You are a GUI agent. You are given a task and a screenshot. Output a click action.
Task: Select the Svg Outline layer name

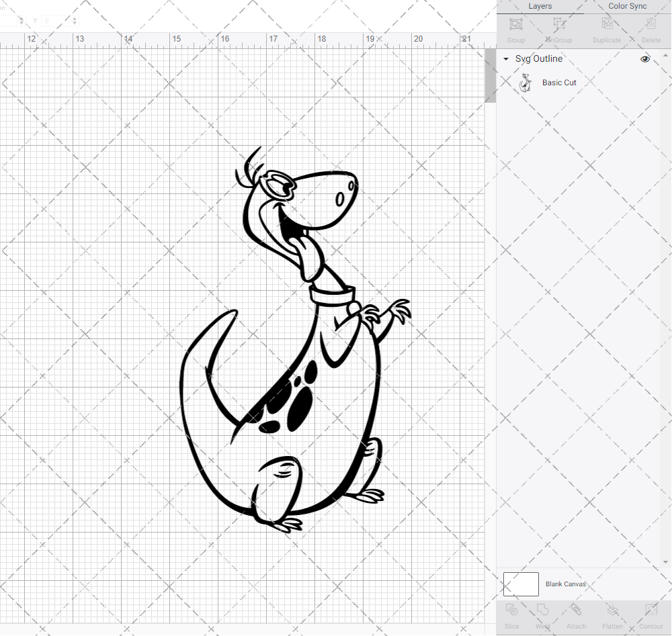(x=539, y=58)
